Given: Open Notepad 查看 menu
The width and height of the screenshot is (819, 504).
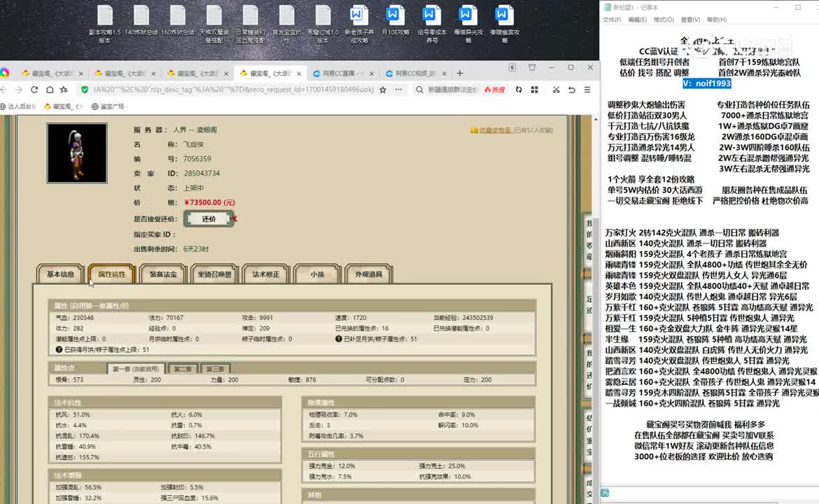Looking at the screenshot, I should [x=690, y=20].
